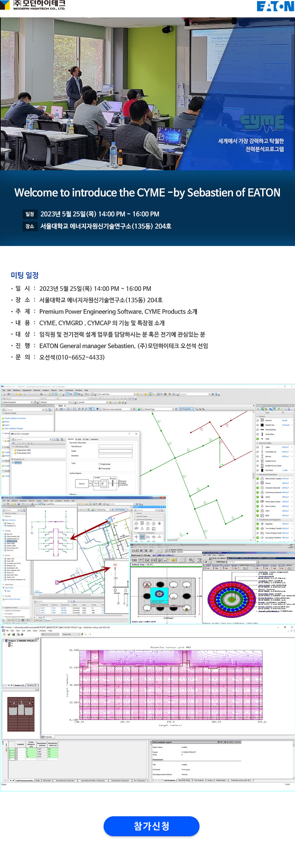295x868 pixels.
Task: Toggle the Duct Bank symbol visibility
Action: click(x=258, y=470)
